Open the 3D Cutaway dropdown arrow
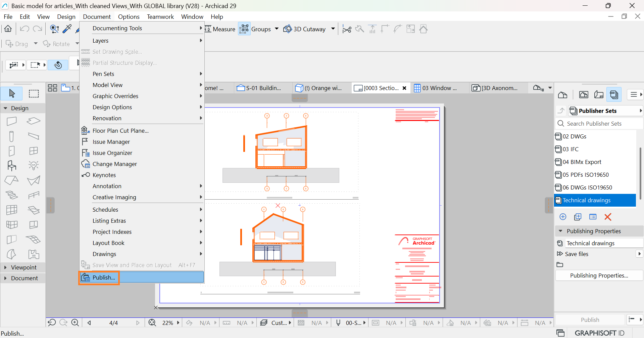The width and height of the screenshot is (644, 338). [333, 29]
